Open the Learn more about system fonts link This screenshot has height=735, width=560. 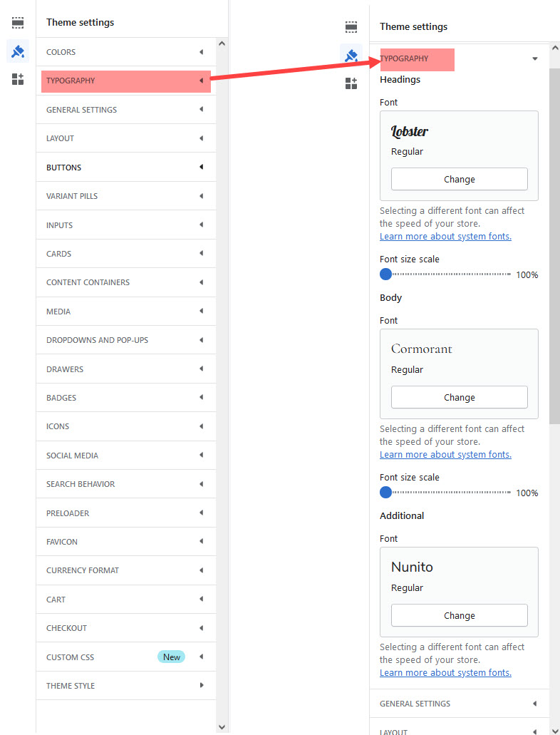[x=445, y=236]
